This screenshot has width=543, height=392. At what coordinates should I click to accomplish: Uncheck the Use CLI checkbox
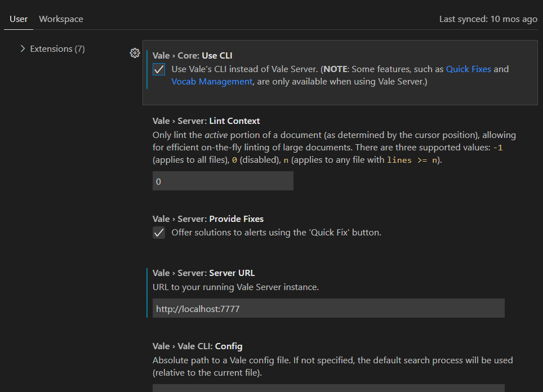[x=158, y=69]
